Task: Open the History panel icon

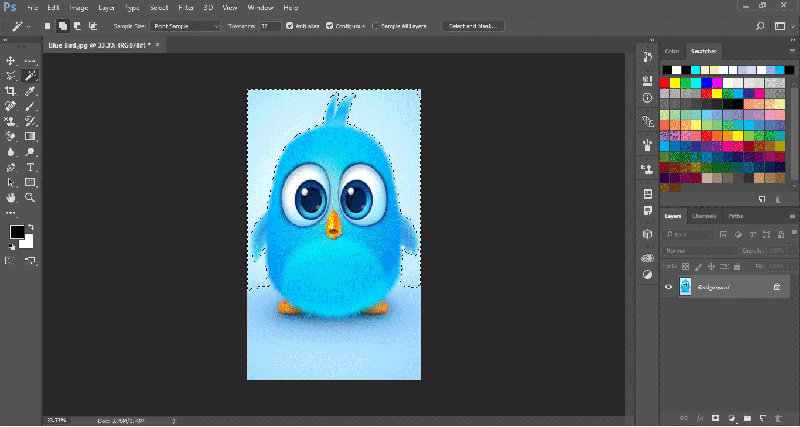Action: [x=648, y=57]
